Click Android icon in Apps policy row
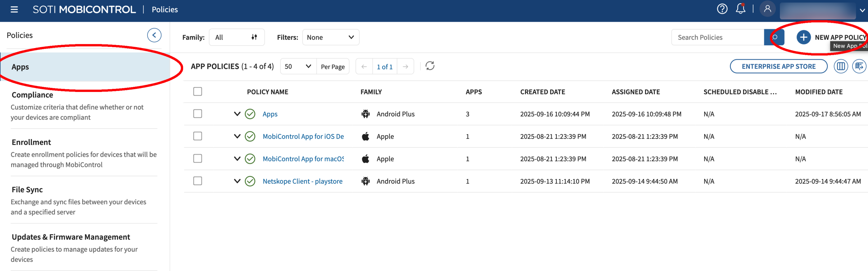Screen dimensions: 868x271 click(366, 114)
